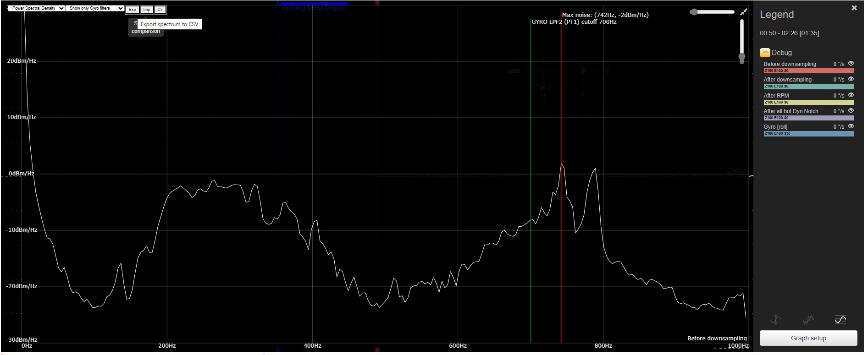Select the Before downsampling red color bar
Screen dimensions: 868x355
pyautogui.click(x=808, y=71)
